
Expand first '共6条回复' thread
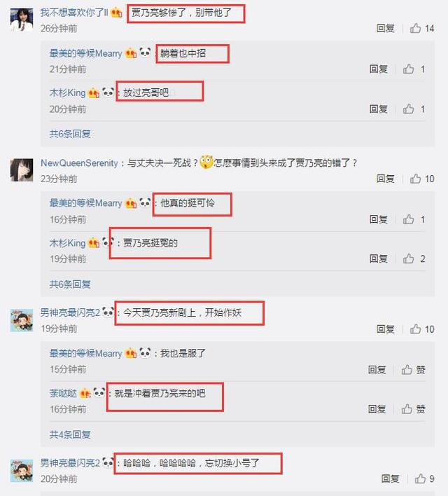tap(70, 134)
